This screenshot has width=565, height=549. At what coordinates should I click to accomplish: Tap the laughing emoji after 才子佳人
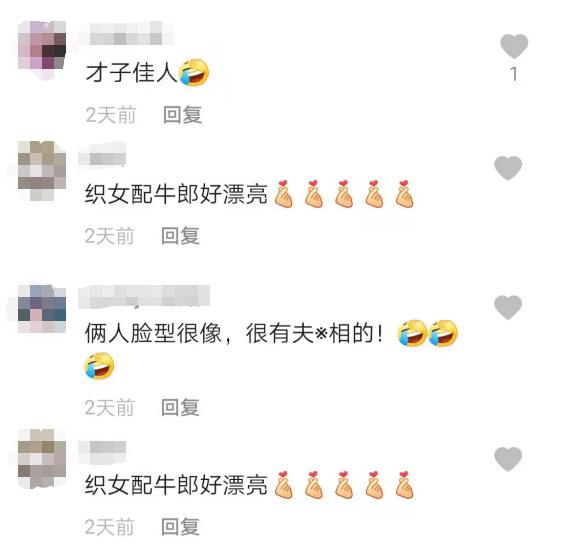point(194,72)
